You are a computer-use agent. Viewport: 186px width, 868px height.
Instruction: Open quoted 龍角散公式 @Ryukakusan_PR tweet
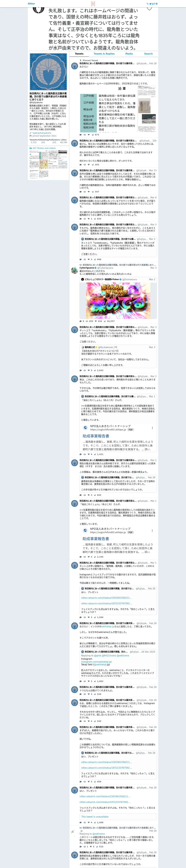118,356
